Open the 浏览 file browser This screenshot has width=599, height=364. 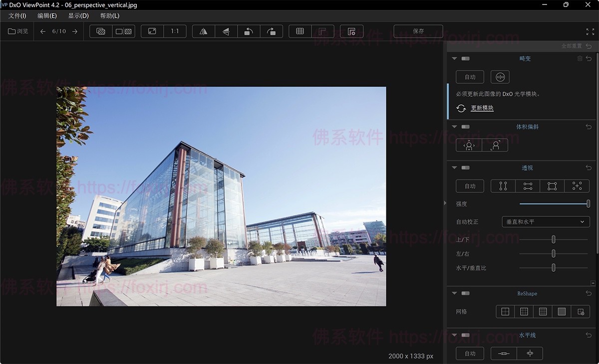pos(17,31)
